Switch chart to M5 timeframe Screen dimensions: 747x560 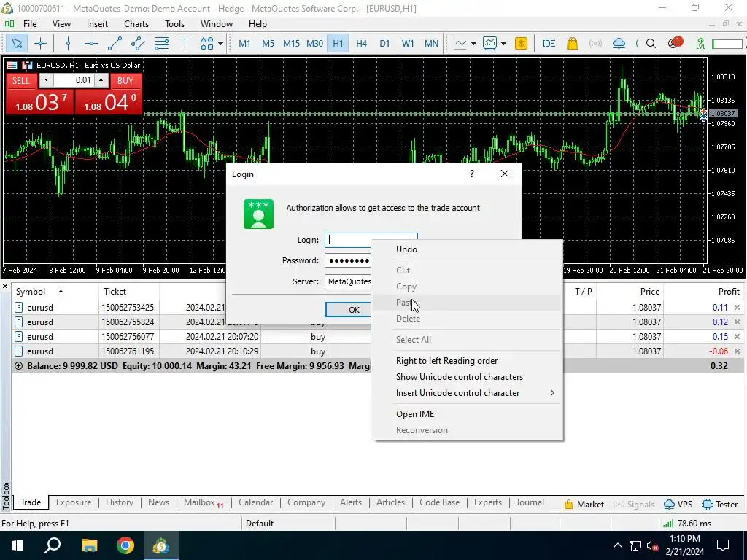(x=268, y=44)
